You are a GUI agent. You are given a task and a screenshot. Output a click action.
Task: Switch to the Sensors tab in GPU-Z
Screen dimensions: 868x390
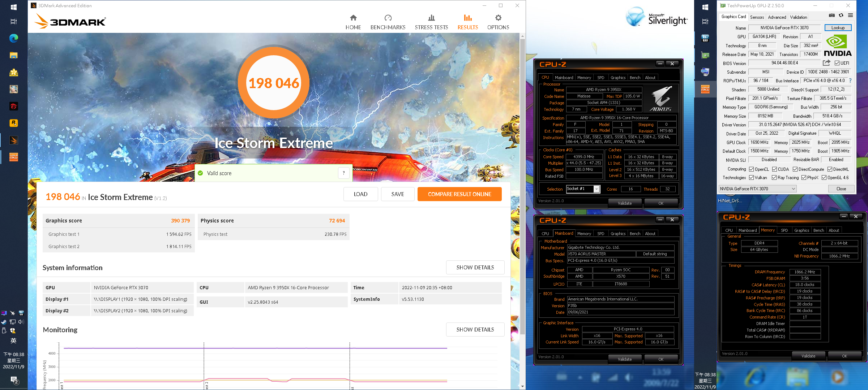(757, 17)
